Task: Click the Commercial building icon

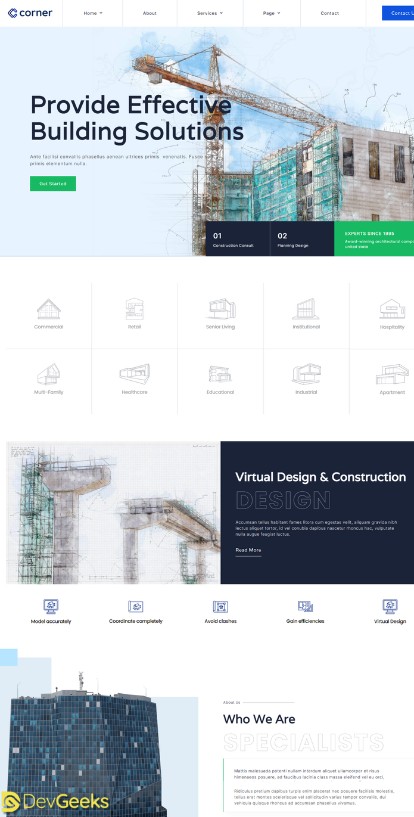Action: pos(48,309)
